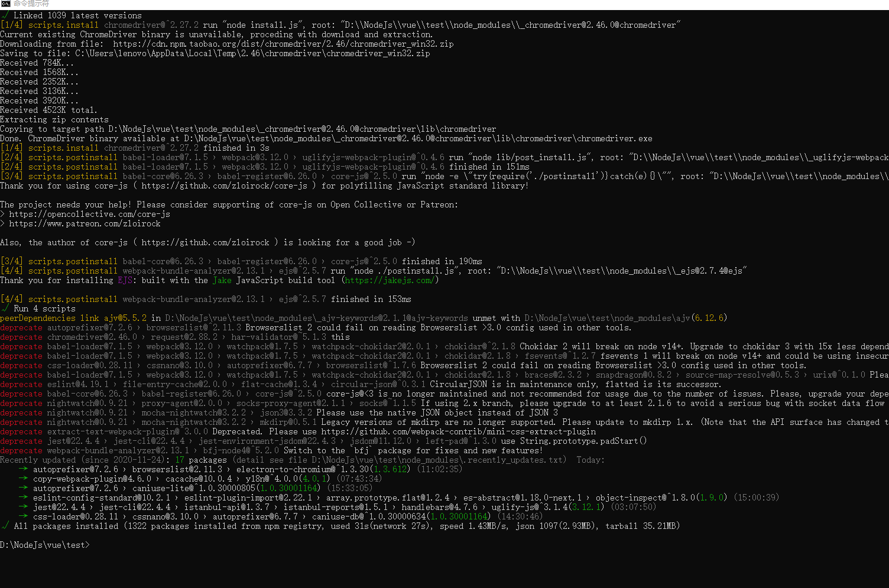Click the 'css-loader@0.28.11' recently updated row
This screenshot has width=889, height=588.
[281, 516]
